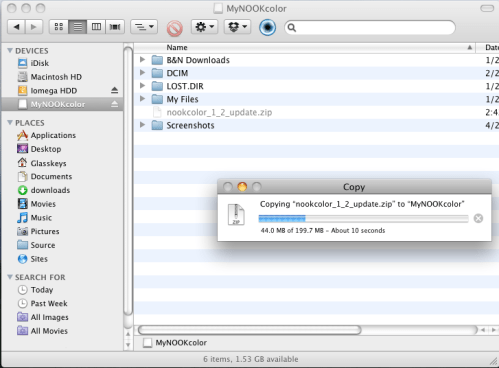499x368 pixels.
Task: Click the red prohibited burn icon
Action: click(x=175, y=28)
